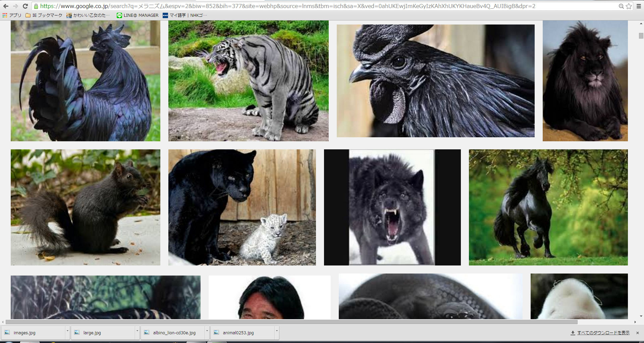Open the black panther with white cub image
The image size is (644, 343).
[x=242, y=207]
